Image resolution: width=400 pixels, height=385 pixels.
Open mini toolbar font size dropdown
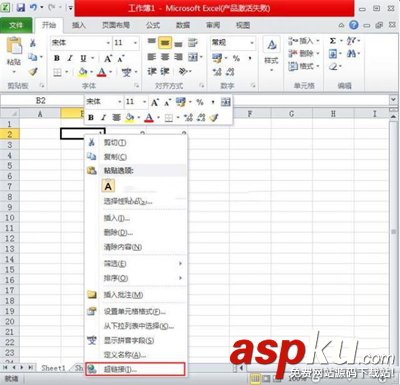(144, 102)
